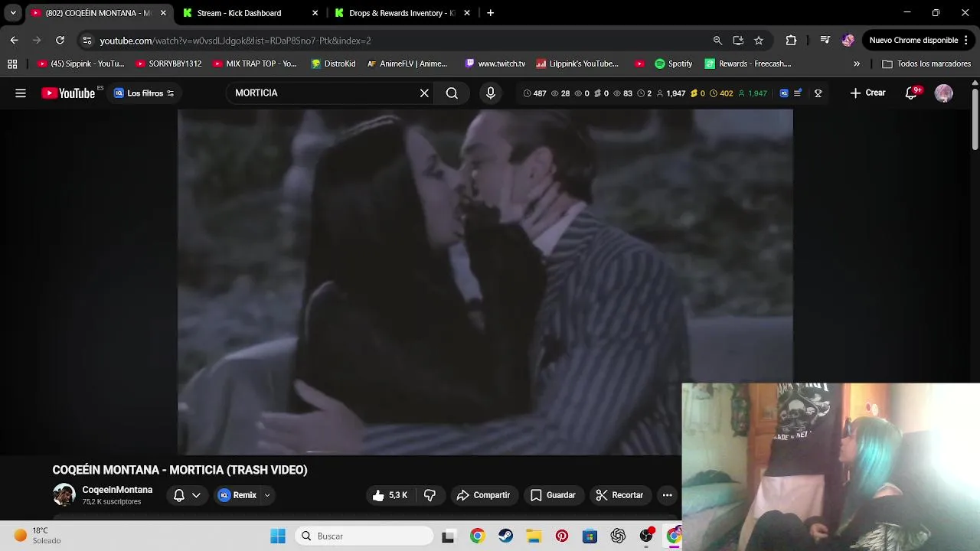Screen dimensions: 980x551
Task: Open the tab search dropdown arrow
Action: tap(13, 13)
